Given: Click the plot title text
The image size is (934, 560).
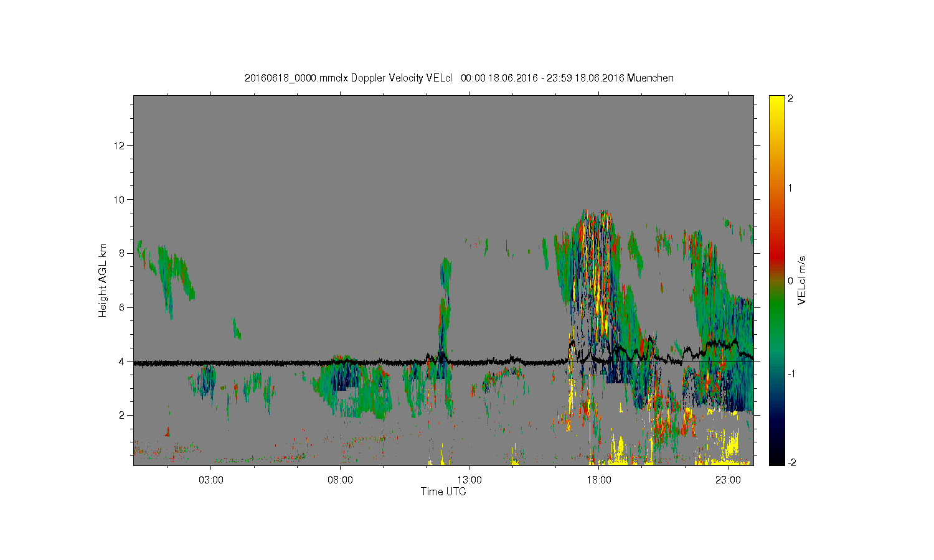Looking at the screenshot, I should coord(459,78).
